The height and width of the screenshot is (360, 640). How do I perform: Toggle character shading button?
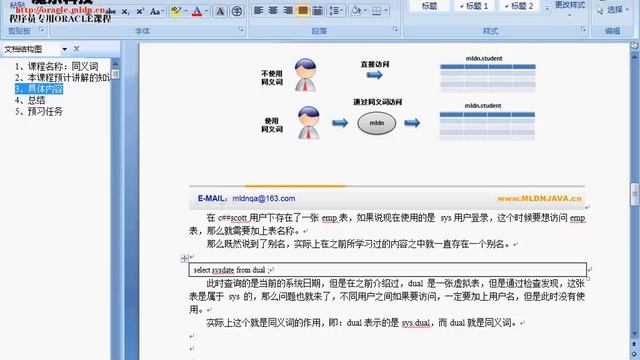pyautogui.click(x=220, y=11)
